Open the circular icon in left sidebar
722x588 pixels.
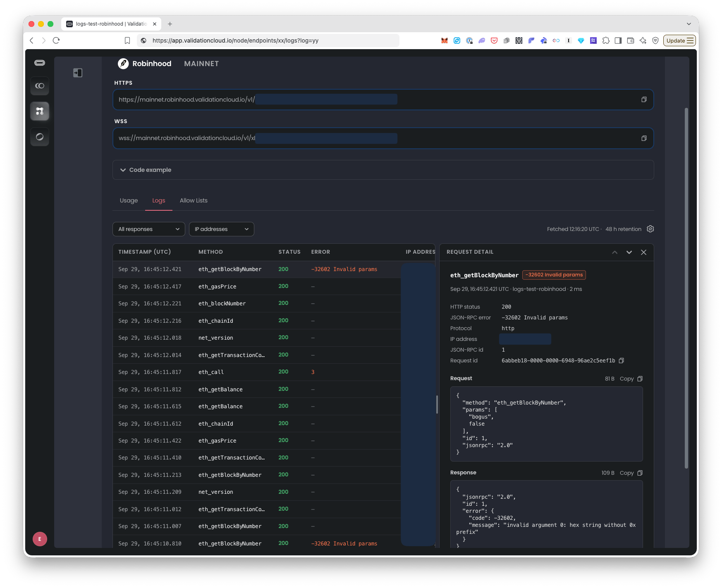pyautogui.click(x=40, y=137)
